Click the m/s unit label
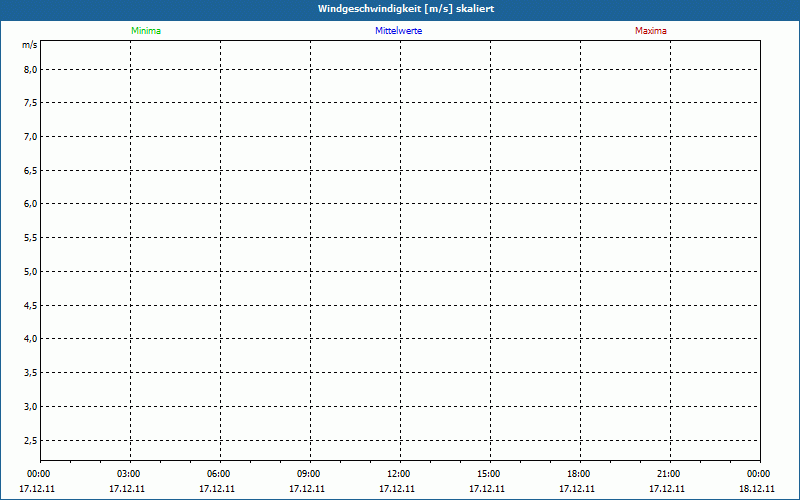The height and width of the screenshot is (500, 800). tap(30, 45)
